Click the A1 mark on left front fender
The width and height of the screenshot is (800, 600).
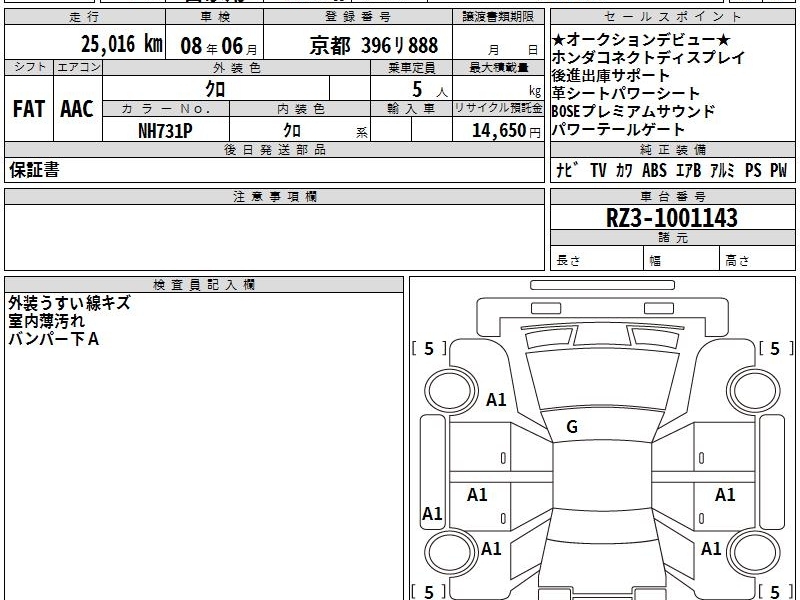(x=496, y=399)
